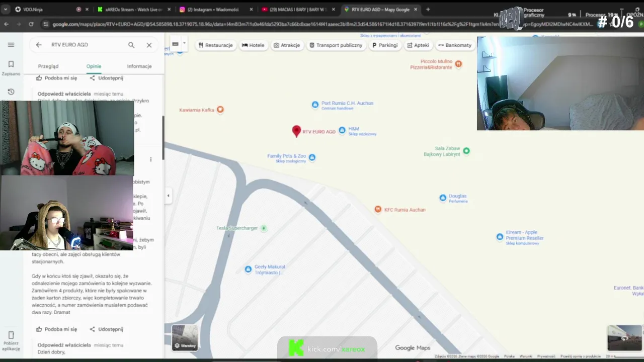This screenshot has height=362, width=644.
Task: Open recent history clock icon in sidebar
Action: (x=11, y=92)
